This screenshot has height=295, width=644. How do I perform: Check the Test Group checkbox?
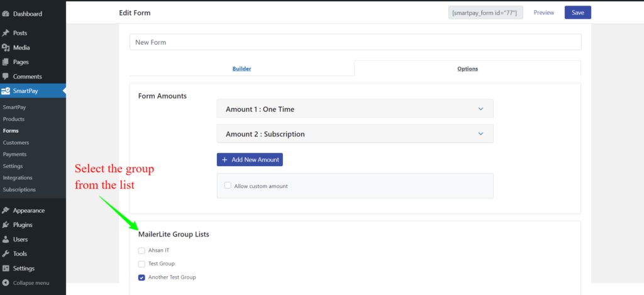142,264
